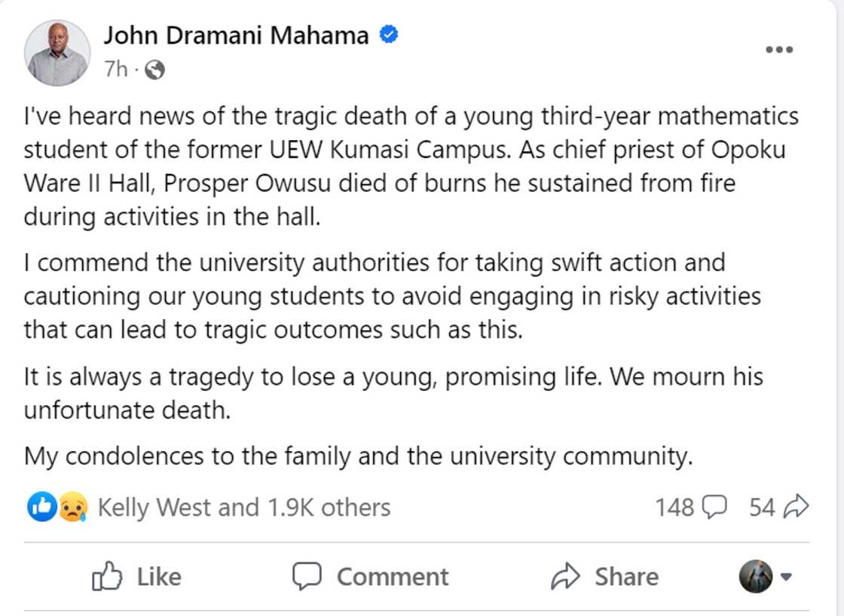Click the Comment bubble icon in action bar
The width and height of the screenshot is (844, 616).
(308, 576)
